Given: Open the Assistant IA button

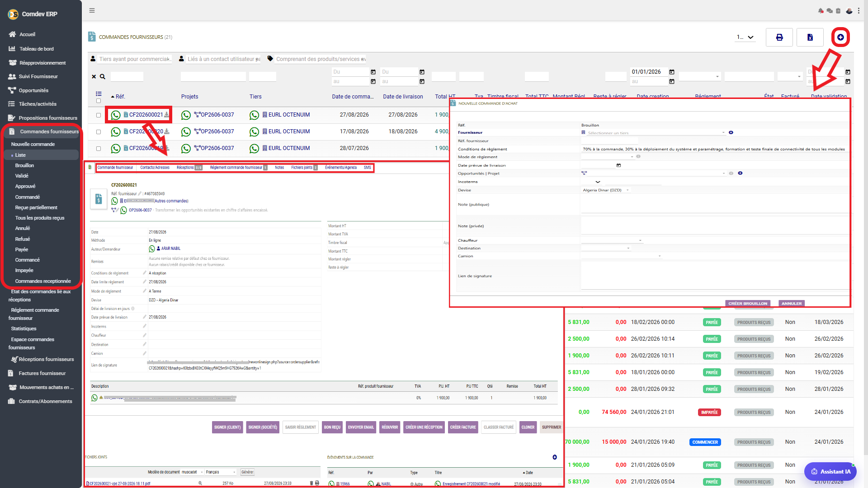Looking at the screenshot, I should [830, 472].
